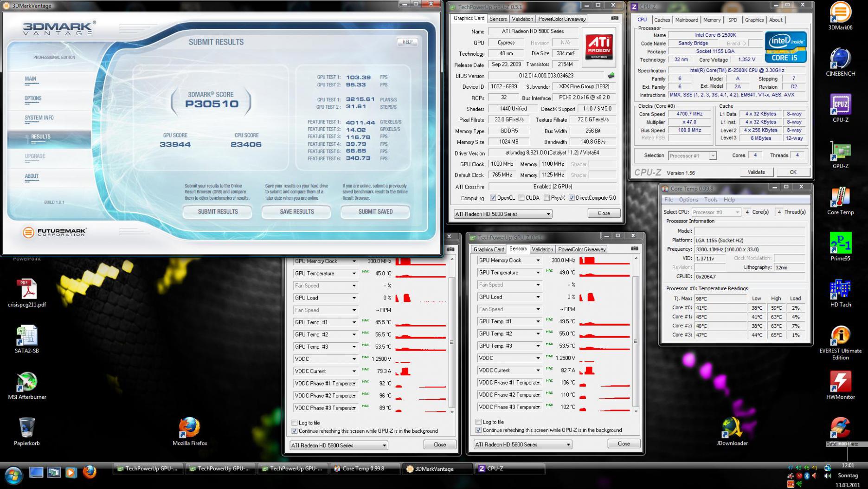Screen dimensions: 868x489
Task: Open GPU selector dropdown in right sensors window
Action: click(x=522, y=444)
